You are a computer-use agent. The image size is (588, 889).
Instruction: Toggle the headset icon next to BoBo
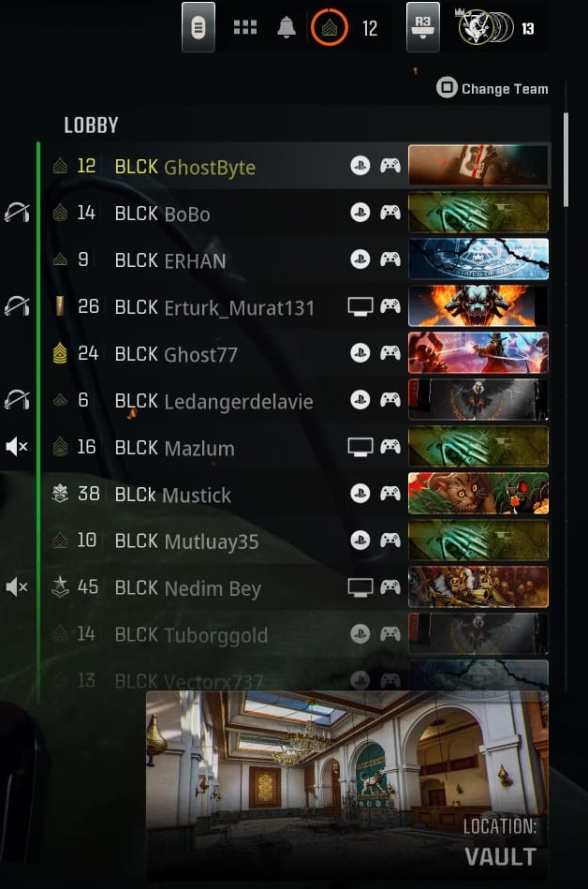pos(17,213)
